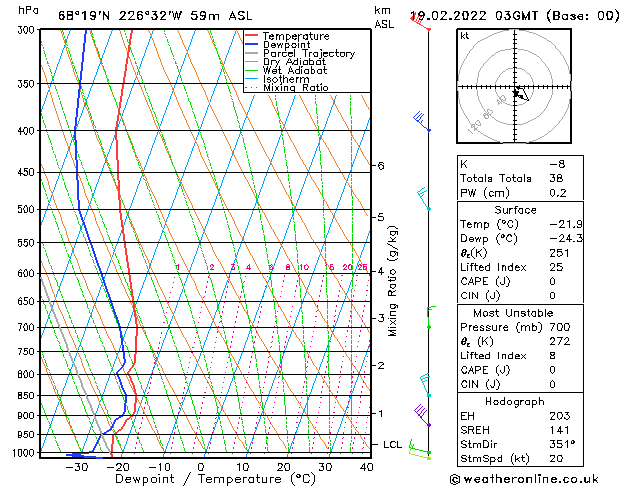Screen dimensions: 629x486
Task: Click the 'Dewpoint / Temperature (°C)' axis title
Action: click(215, 479)
